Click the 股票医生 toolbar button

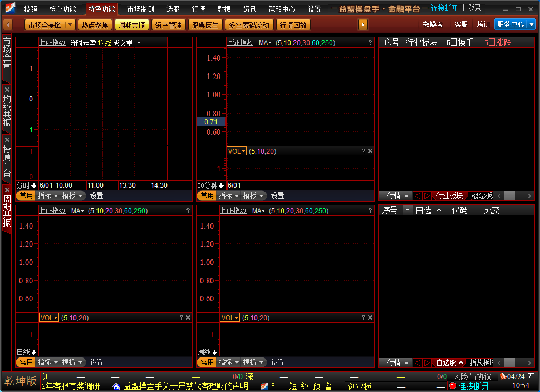205,24
